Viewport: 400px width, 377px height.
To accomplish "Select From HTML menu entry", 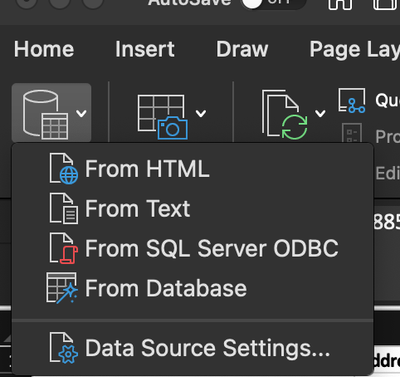I will click(192, 169).
